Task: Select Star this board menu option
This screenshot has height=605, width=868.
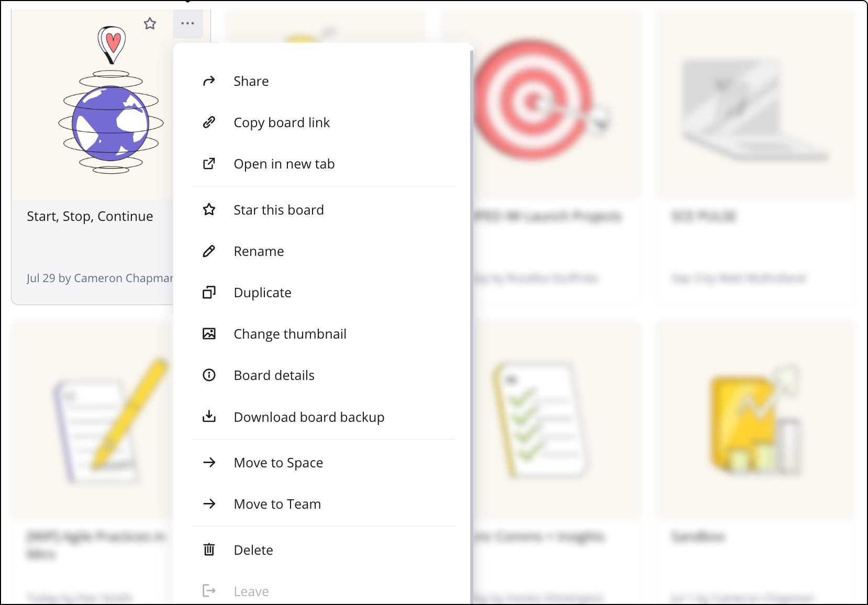Action: 279,210
